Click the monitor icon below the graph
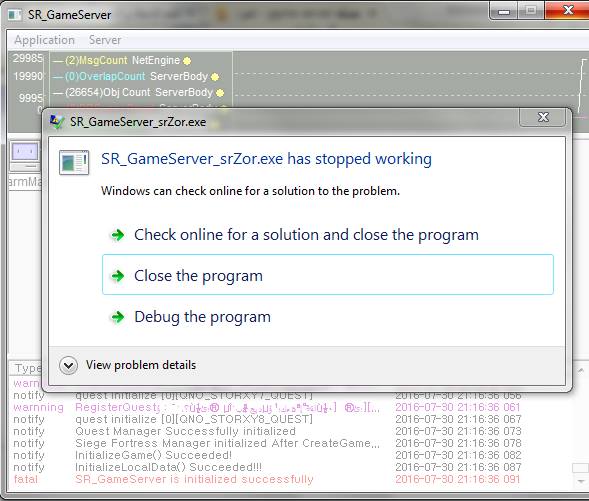589x501 pixels. point(25,155)
